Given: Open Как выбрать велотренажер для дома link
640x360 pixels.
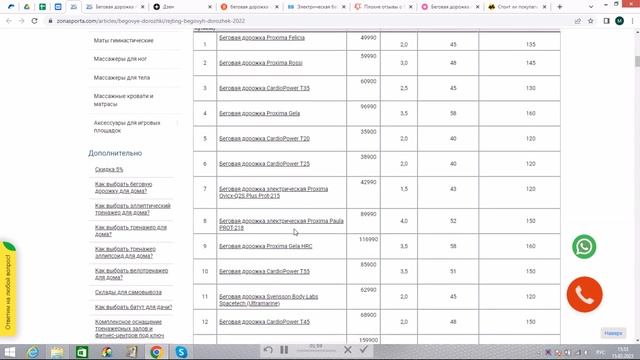Looking at the screenshot, I should tap(131, 274).
